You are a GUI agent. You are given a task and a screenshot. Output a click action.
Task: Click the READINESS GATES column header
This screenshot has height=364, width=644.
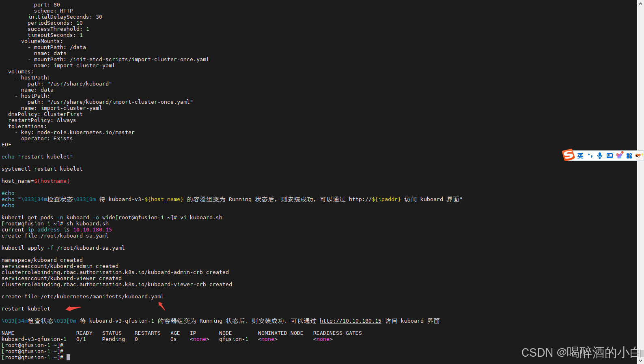point(337,333)
